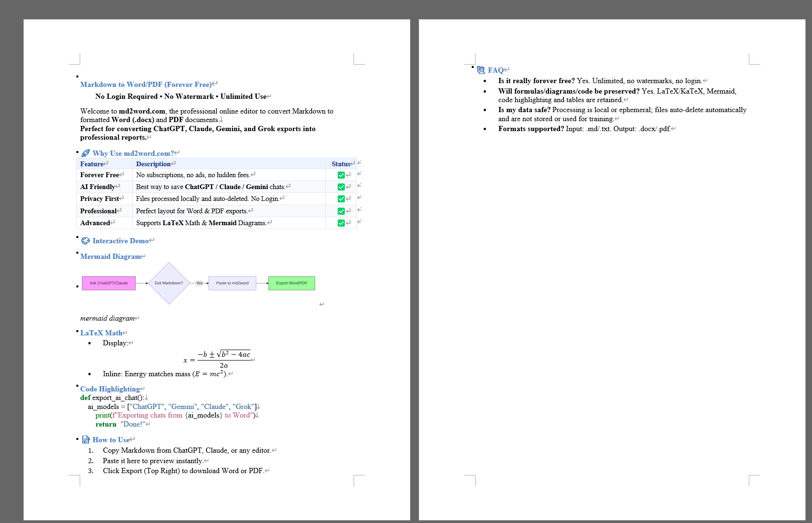This screenshot has width=812, height=523.
Task: Open the md2word.com link in the welcome paragraph
Action: click(142, 111)
